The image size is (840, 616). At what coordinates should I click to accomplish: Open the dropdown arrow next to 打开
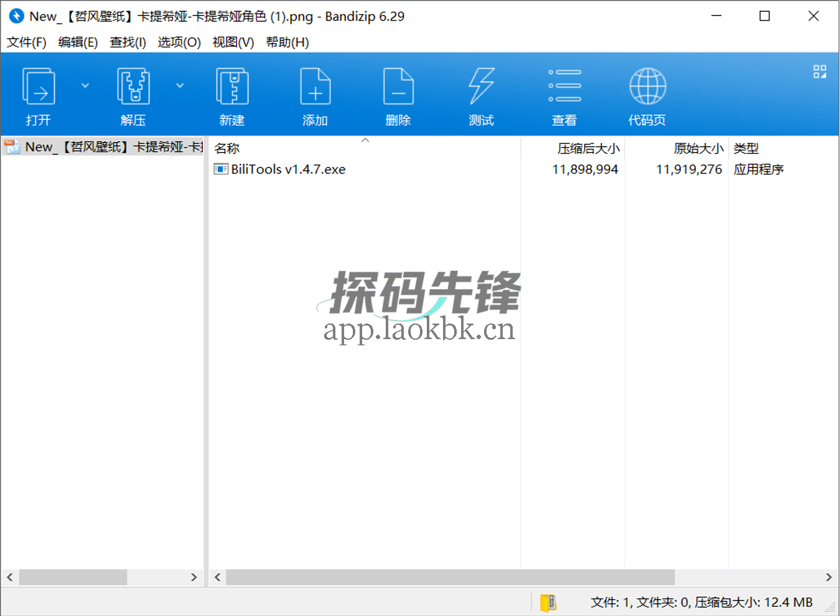point(85,85)
